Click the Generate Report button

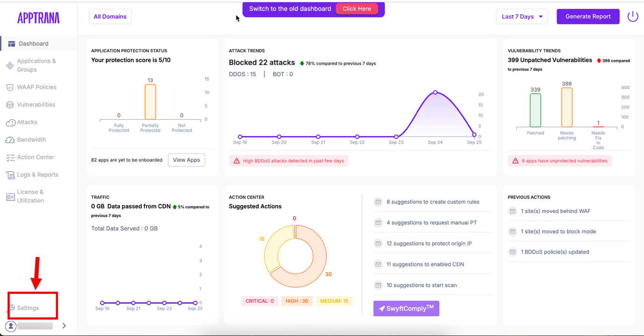click(x=588, y=17)
